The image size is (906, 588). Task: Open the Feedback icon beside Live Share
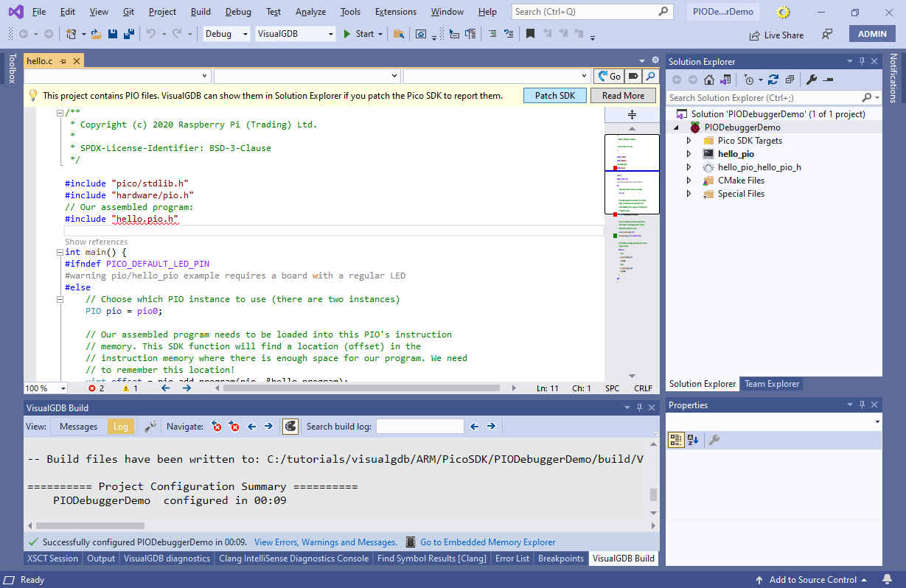pos(827,35)
